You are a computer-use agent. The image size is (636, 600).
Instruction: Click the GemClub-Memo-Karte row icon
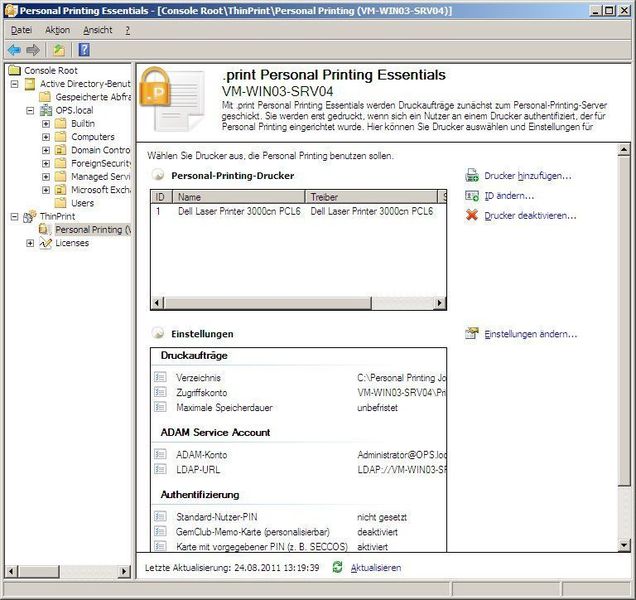(160, 531)
